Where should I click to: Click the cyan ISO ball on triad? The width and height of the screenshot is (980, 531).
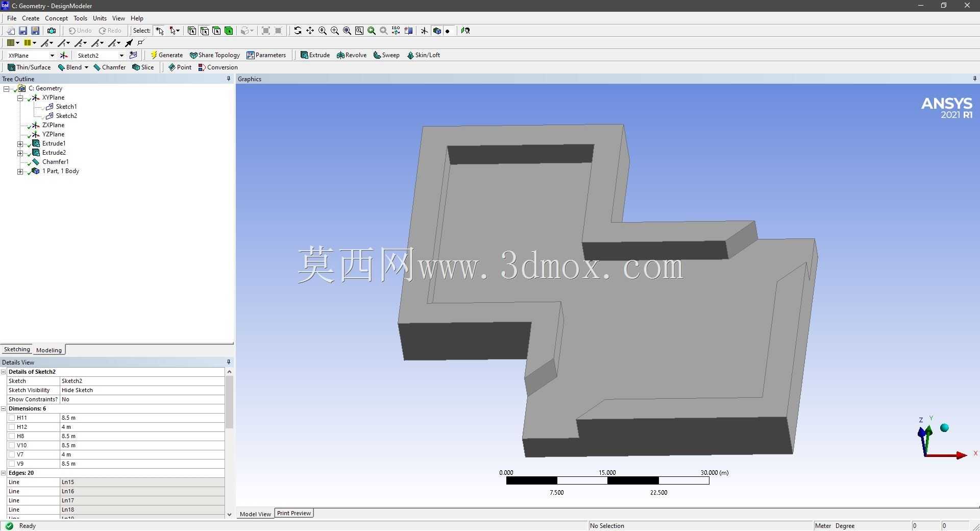[944, 428]
